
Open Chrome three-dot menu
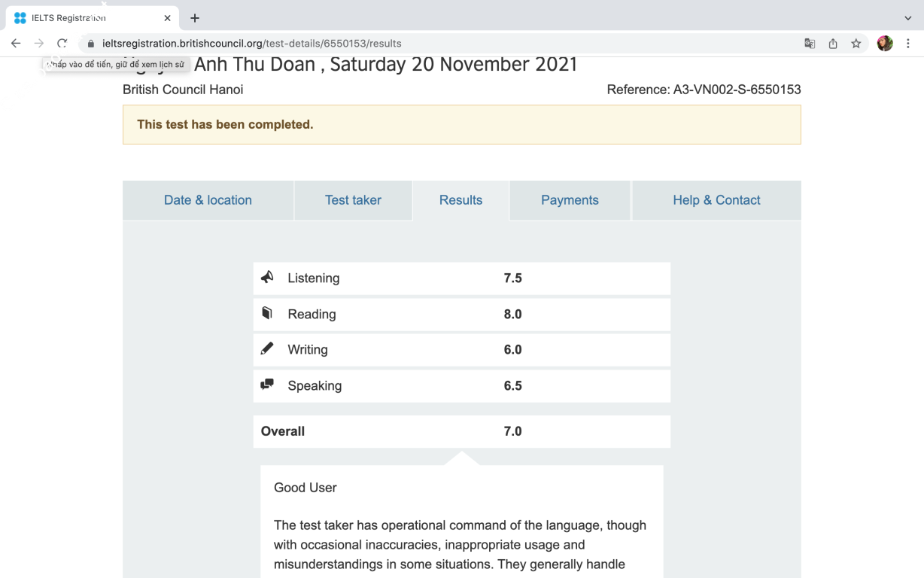click(908, 44)
